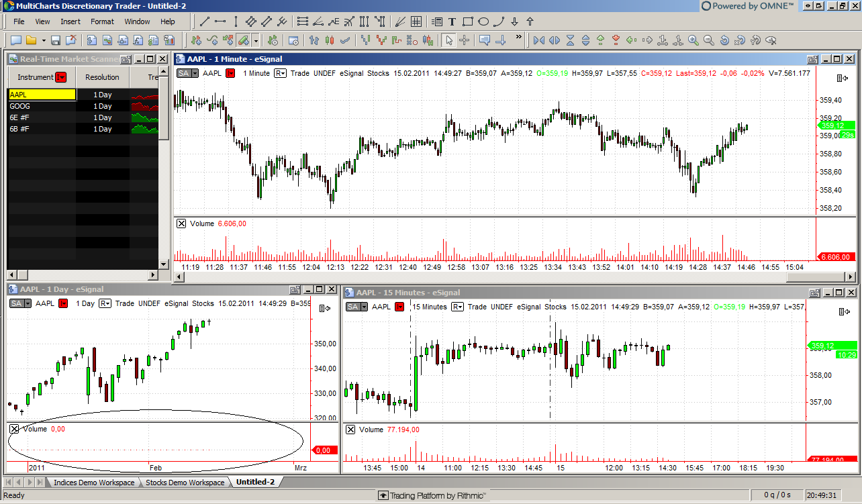Click the Instrument column header in scanner
This screenshot has width=862, height=504.
[x=41, y=77]
